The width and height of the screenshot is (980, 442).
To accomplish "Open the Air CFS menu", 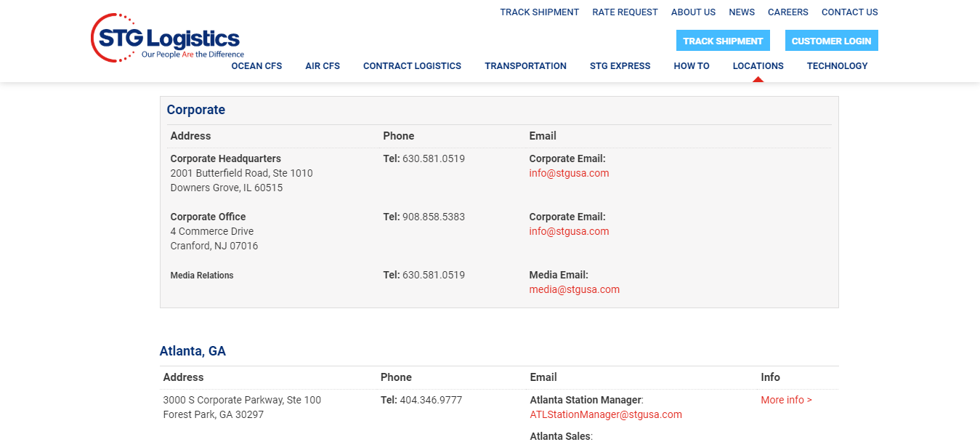I will click(323, 66).
